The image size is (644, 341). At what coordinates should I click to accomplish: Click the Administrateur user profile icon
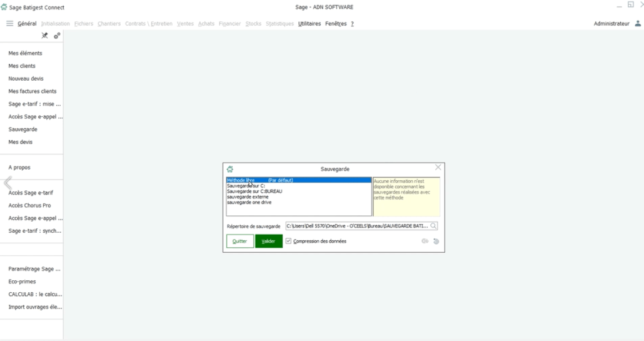click(x=637, y=23)
